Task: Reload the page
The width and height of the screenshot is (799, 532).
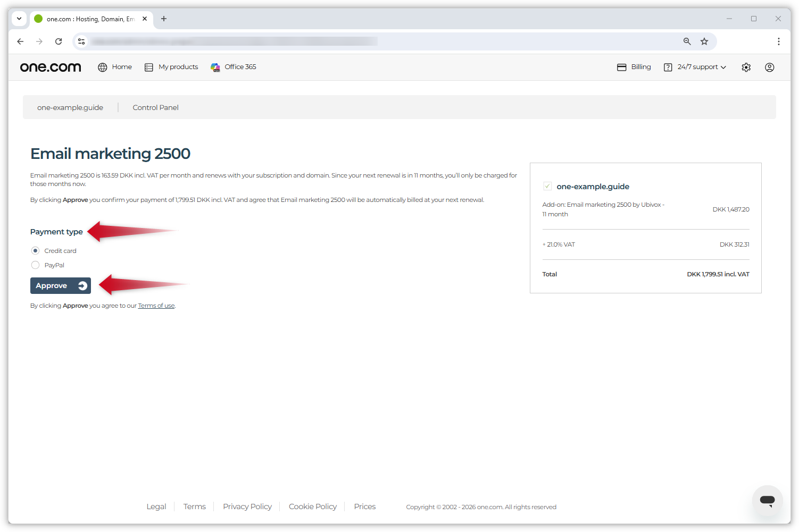Action: 59,41
